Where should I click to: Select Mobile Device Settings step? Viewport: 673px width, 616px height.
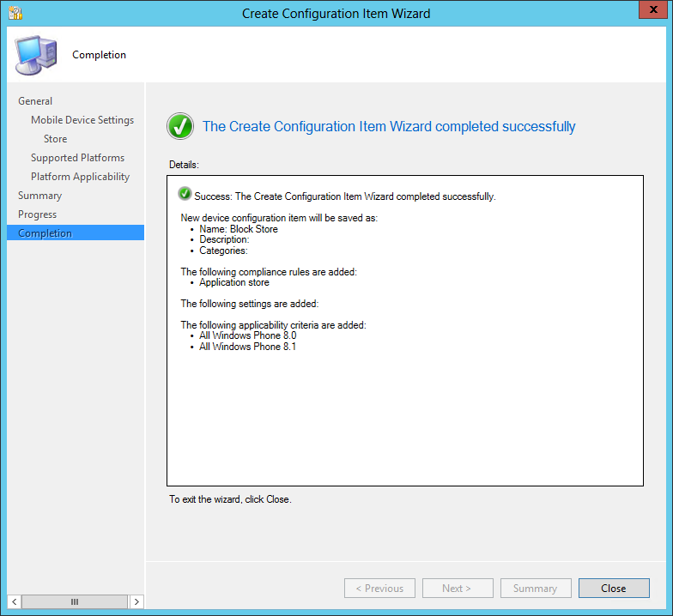82,120
